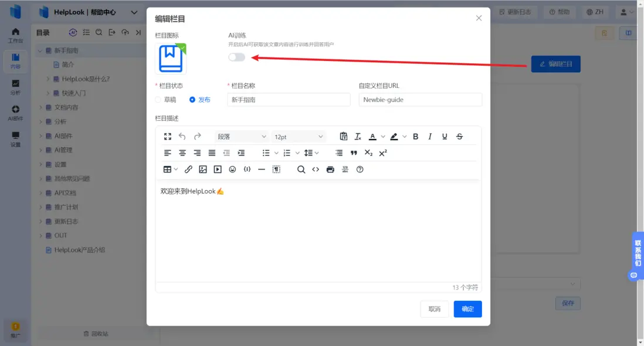View source code icon
The height and width of the screenshot is (346, 644).
[316, 169]
